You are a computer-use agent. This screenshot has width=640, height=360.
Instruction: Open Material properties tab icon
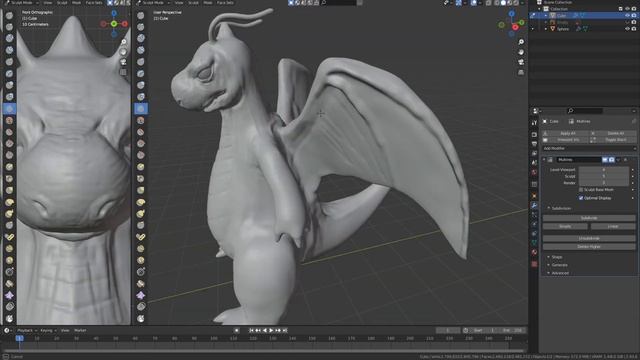534,253
